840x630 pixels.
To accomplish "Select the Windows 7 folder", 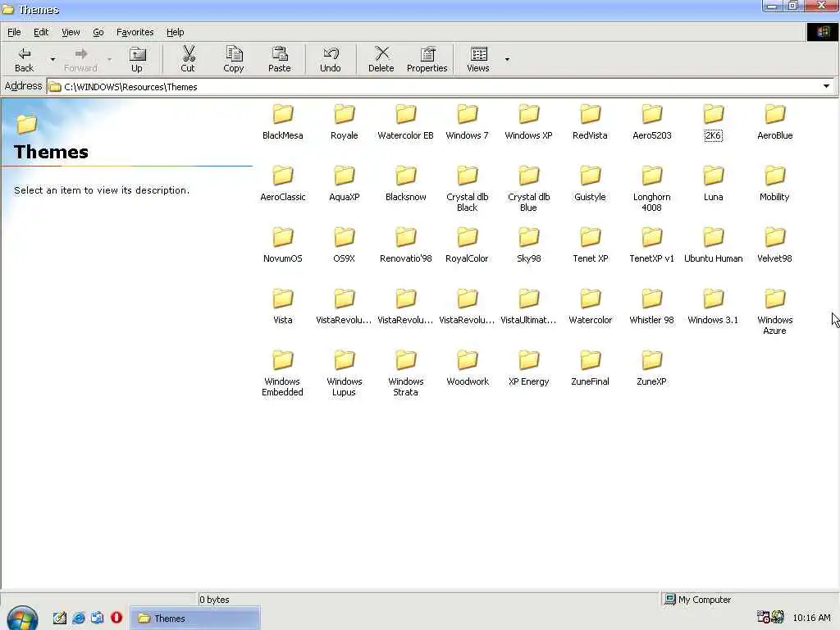I will click(x=467, y=123).
